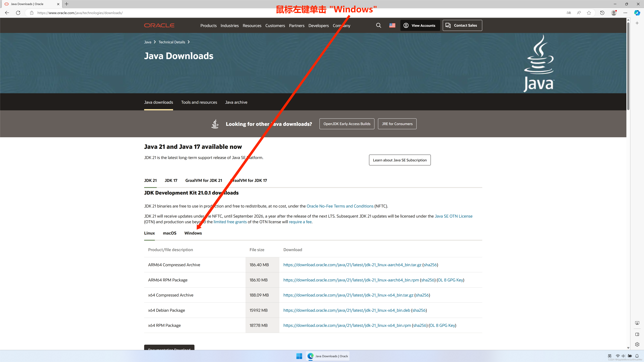This screenshot has height=362, width=644.
Task: Select GraalVM for JDK 21 tab
Action: click(204, 180)
